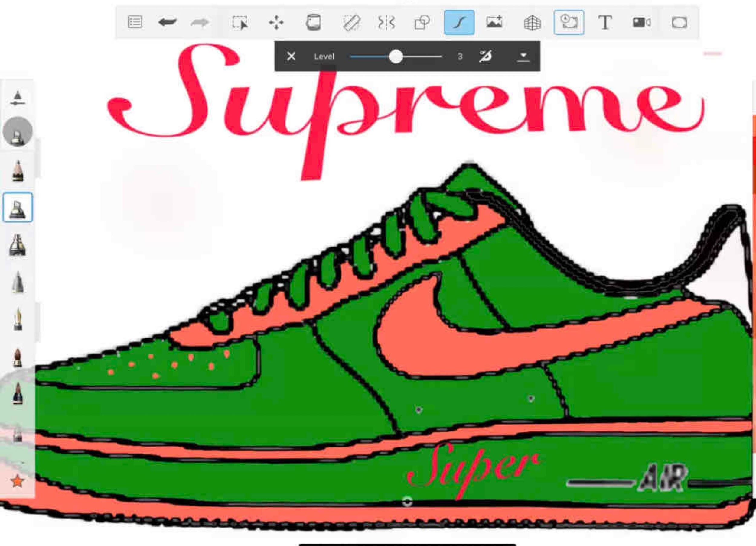This screenshot has height=546, width=756.
Task: Open the Draw Styles shapes tool
Action: [x=422, y=23]
